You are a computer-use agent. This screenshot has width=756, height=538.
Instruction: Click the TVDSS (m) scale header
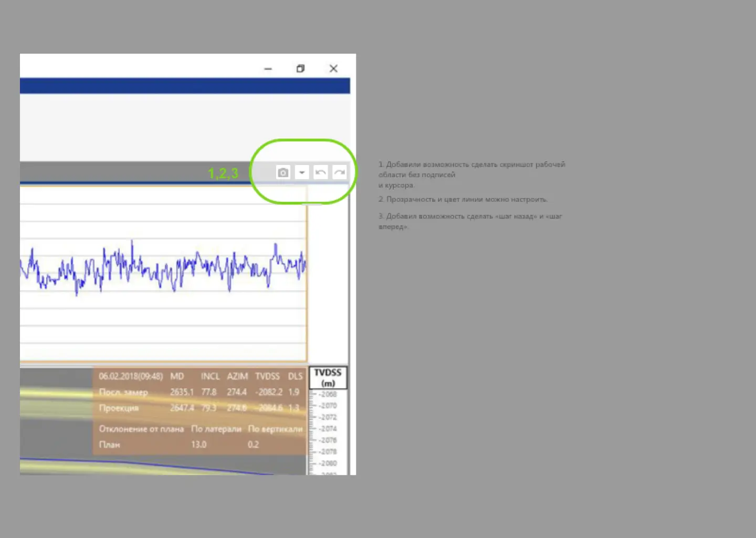[328, 377]
